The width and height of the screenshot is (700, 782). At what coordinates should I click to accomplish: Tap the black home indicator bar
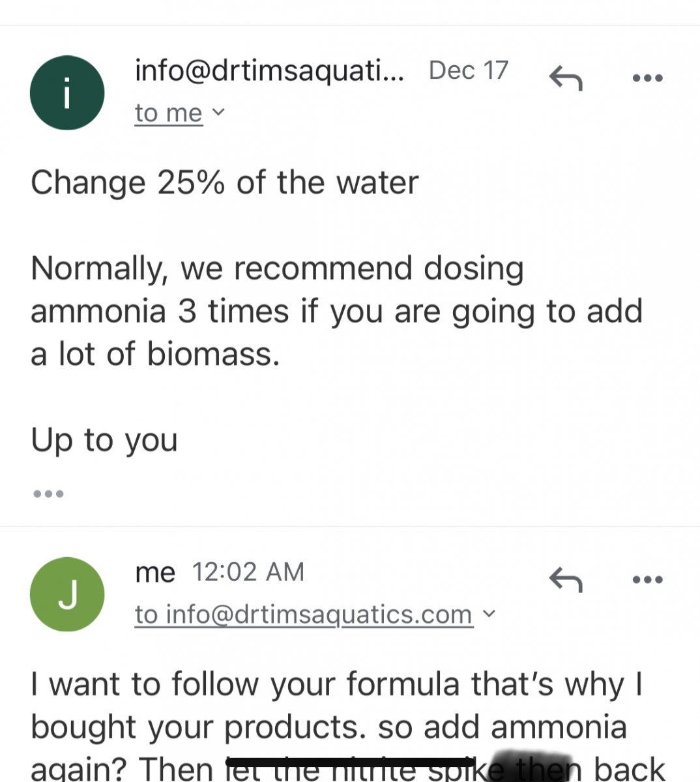click(x=350, y=762)
